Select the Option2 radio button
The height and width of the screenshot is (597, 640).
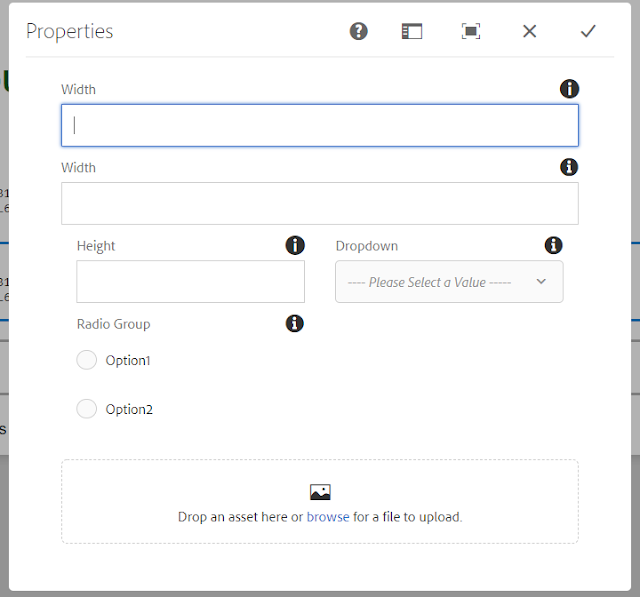(x=87, y=409)
